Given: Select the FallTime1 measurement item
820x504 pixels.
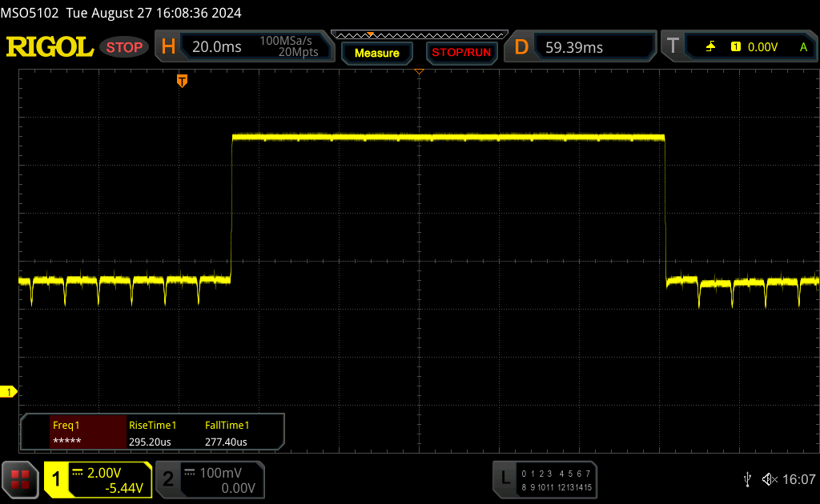Looking at the screenshot, I should tap(227, 425).
